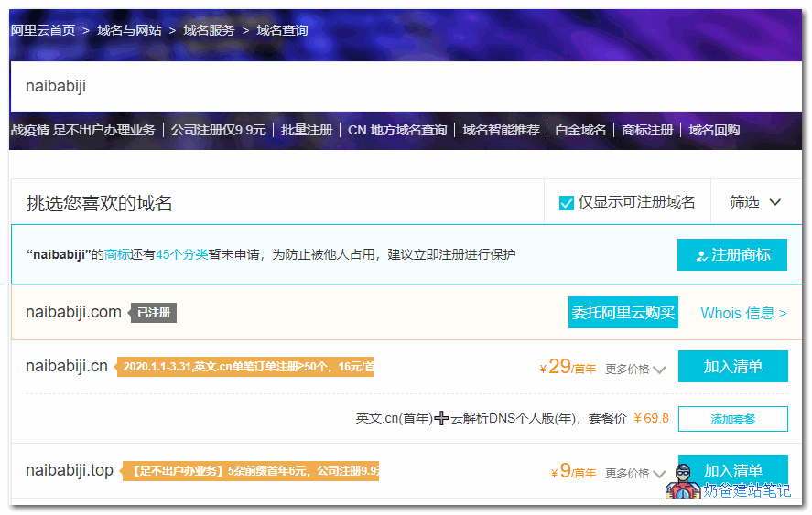Image resolution: width=812 pixels, height=515 pixels.
Task: Open 公司注册仅9.9元 promo link
Action: coord(219,130)
